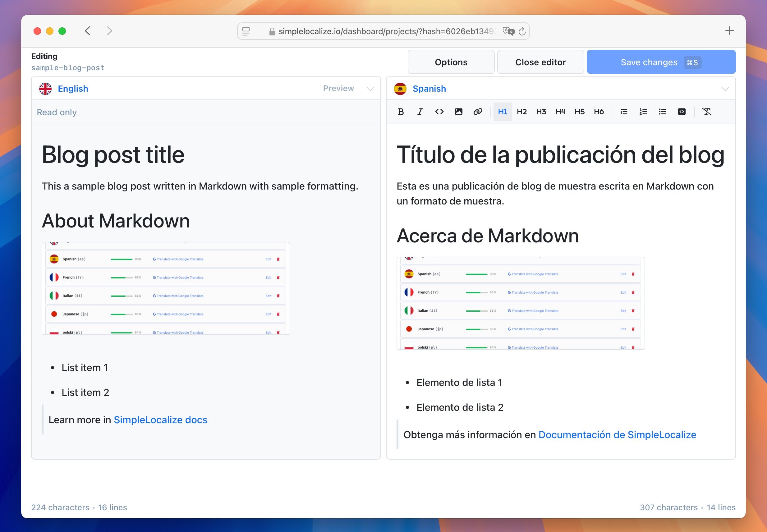Open the SimpleLocalize docs link
The width and height of the screenshot is (767, 532).
[x=160, y=420]
